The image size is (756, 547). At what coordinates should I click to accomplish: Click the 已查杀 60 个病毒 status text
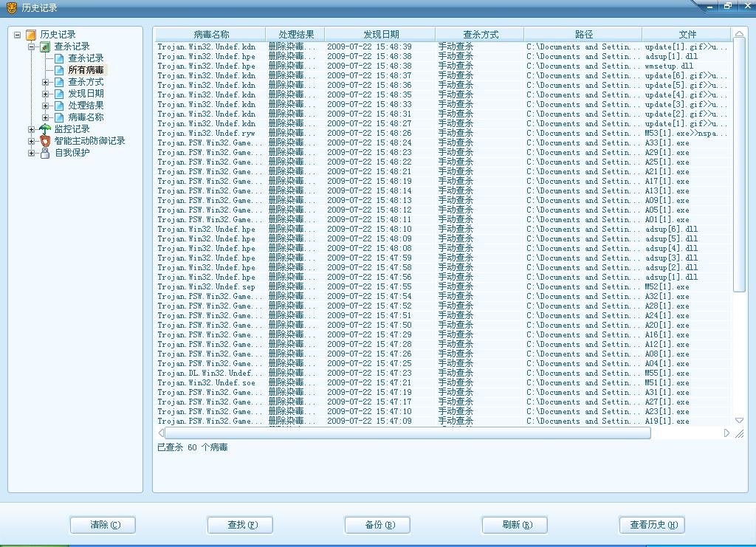pyautogui.click(x=193, y=447)
